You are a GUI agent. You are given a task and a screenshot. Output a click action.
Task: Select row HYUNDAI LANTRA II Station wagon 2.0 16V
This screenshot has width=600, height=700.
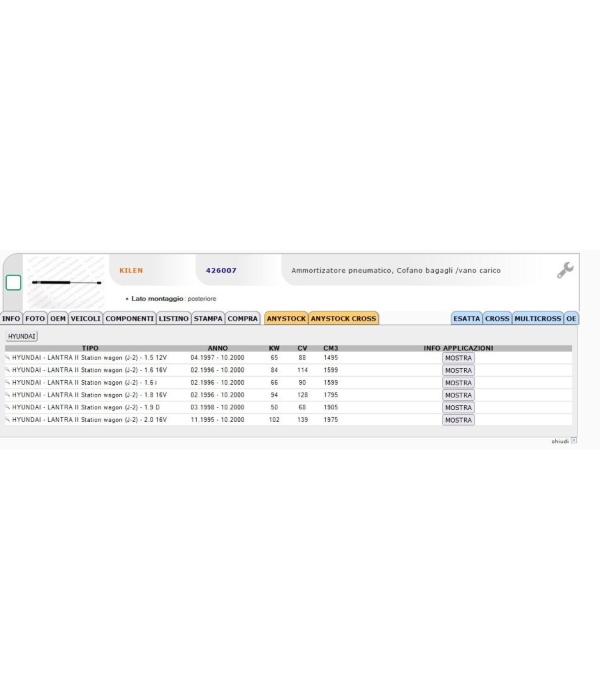pyautogui.click(x=289, y=420)
